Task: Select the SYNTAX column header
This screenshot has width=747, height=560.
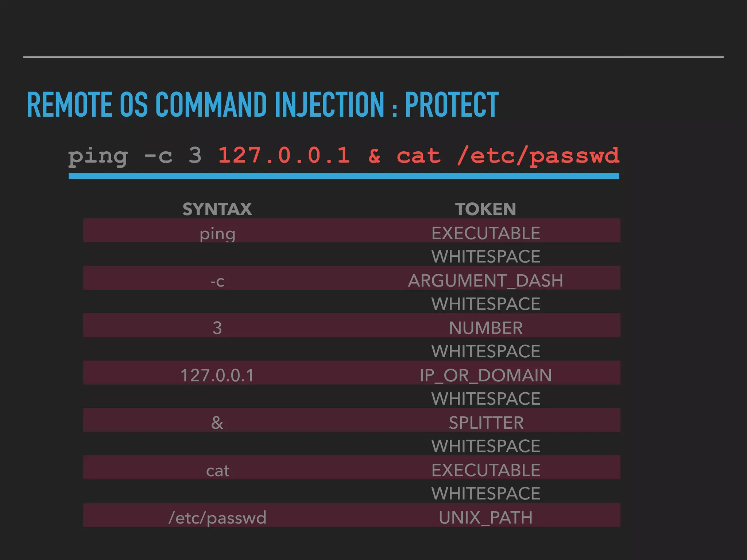Action: pyautogui.click(x=217, y=209)
